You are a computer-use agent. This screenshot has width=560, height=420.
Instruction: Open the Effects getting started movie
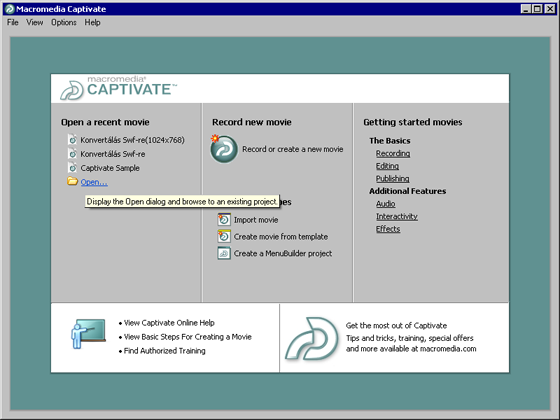click(x=388, y=229)
